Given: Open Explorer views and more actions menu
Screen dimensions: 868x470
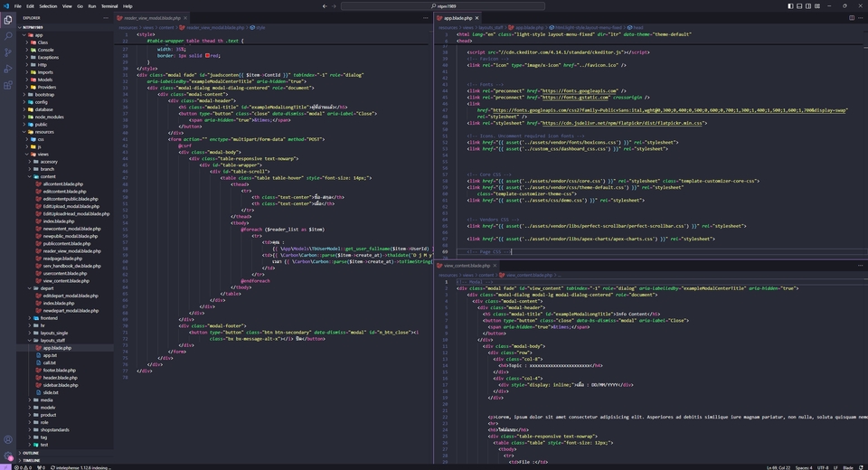Looking at the screenshot, I should [106, 18].
